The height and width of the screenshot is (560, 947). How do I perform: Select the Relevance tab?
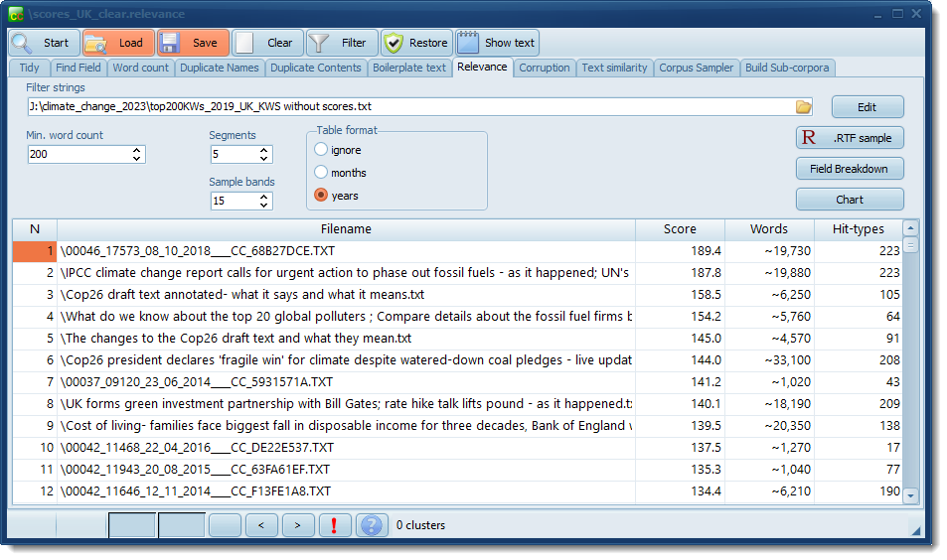point(482,67)
